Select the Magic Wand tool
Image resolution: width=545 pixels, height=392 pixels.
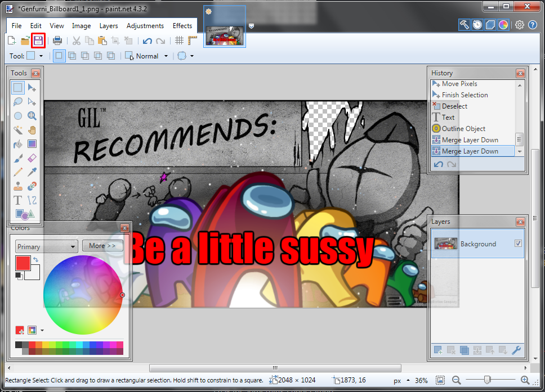(18, 130)
